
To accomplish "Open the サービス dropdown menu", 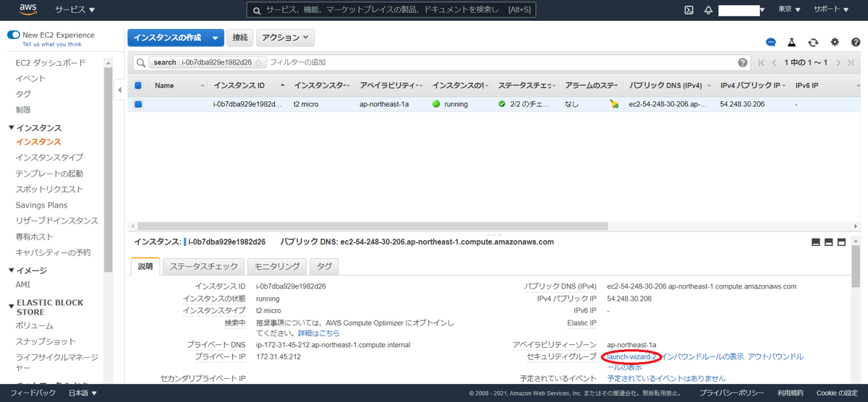I will pyautogui.click(x=75, y=9).
